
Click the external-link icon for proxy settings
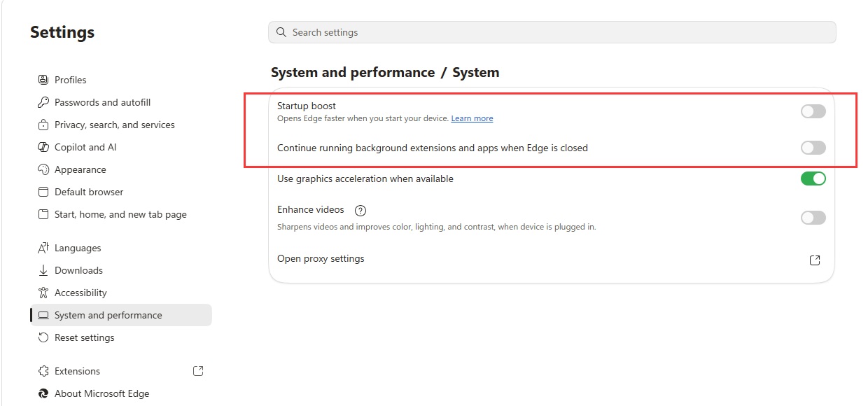[x=815, y=260]
